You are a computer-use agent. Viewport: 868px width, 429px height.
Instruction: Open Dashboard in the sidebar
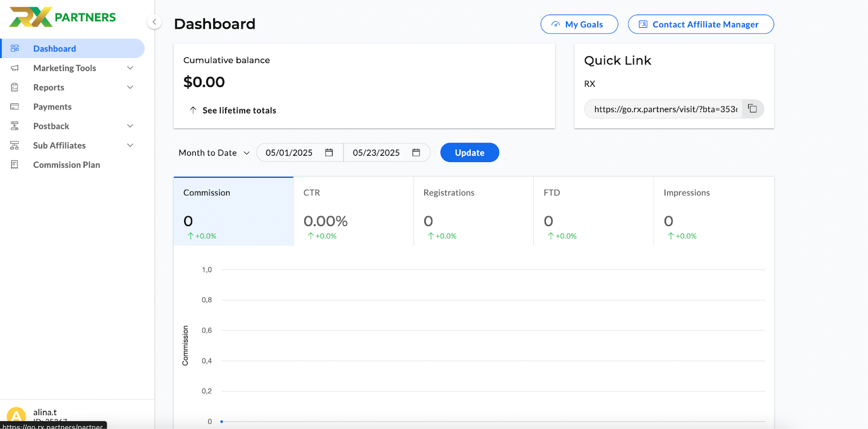click(54, 49)
